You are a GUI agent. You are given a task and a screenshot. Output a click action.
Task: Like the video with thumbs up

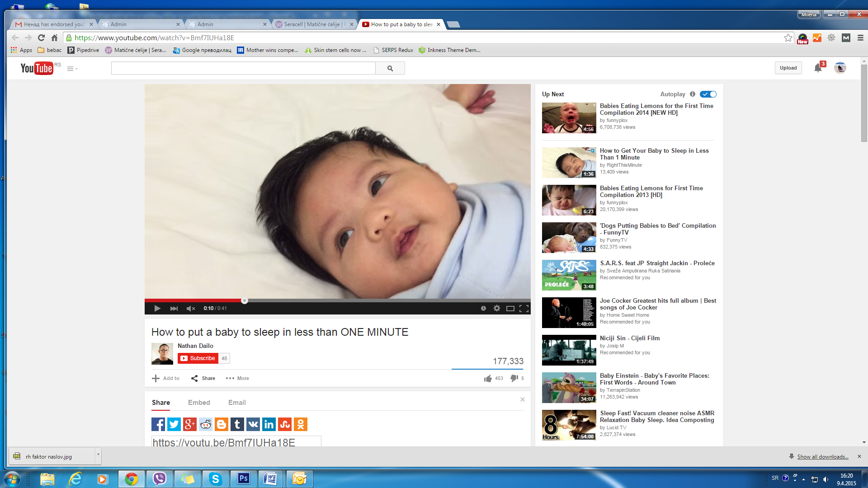point(488,378)
